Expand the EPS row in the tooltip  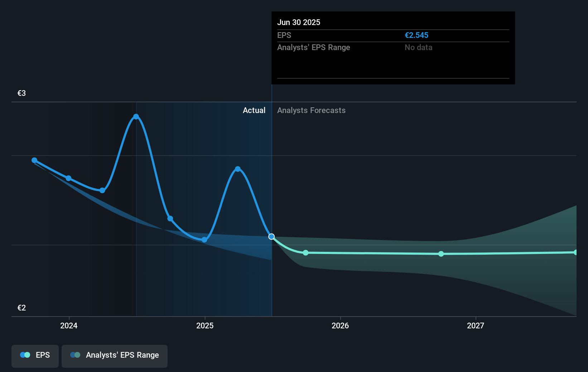pyautogui.click(x=284, y=35)
